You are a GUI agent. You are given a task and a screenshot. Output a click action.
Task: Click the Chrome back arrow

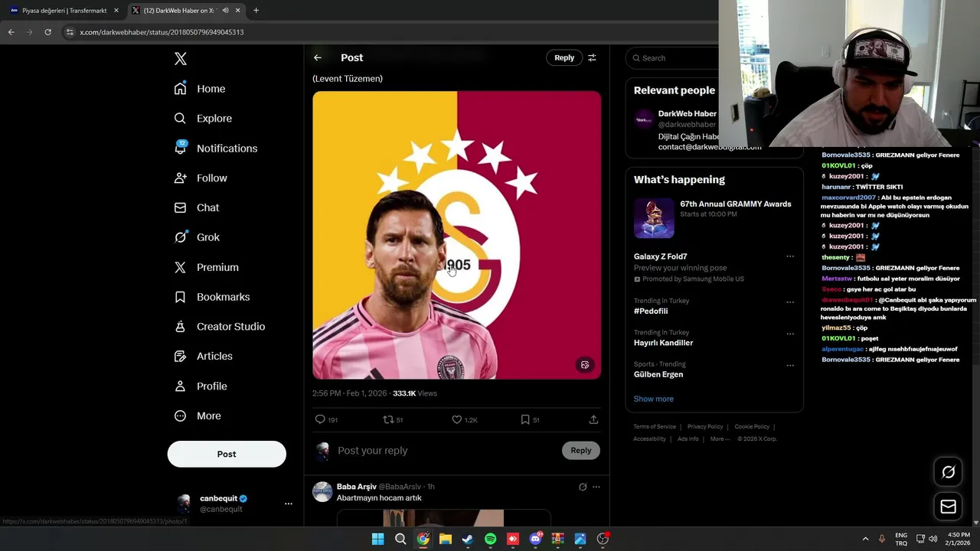pos(11,32)
